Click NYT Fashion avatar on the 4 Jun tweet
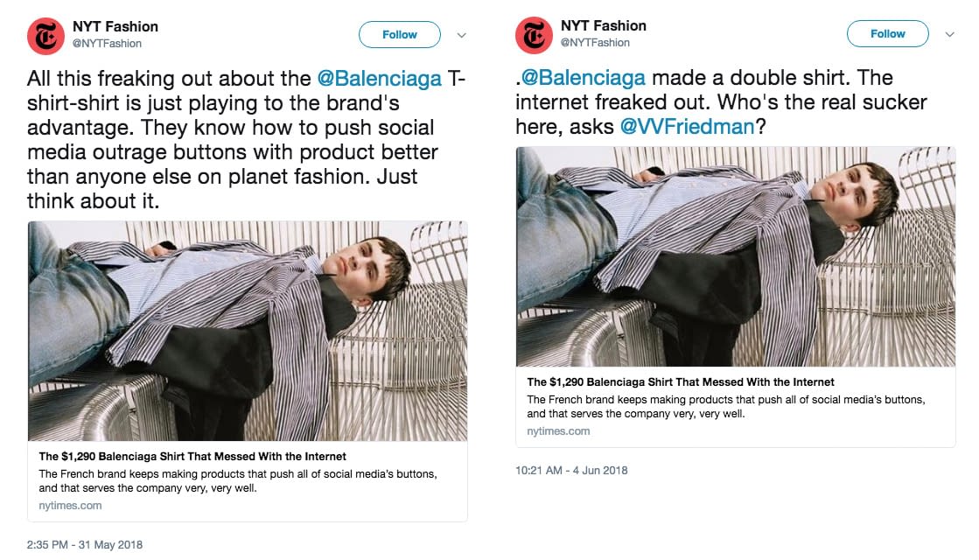This screenshot has height=560, width=979. (534, 35)
